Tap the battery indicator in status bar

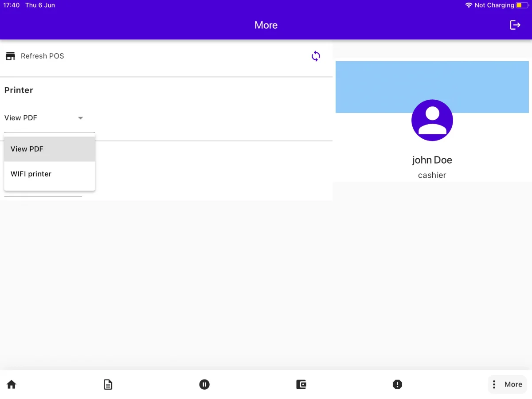pyautogui.click(x=522, y=5)
